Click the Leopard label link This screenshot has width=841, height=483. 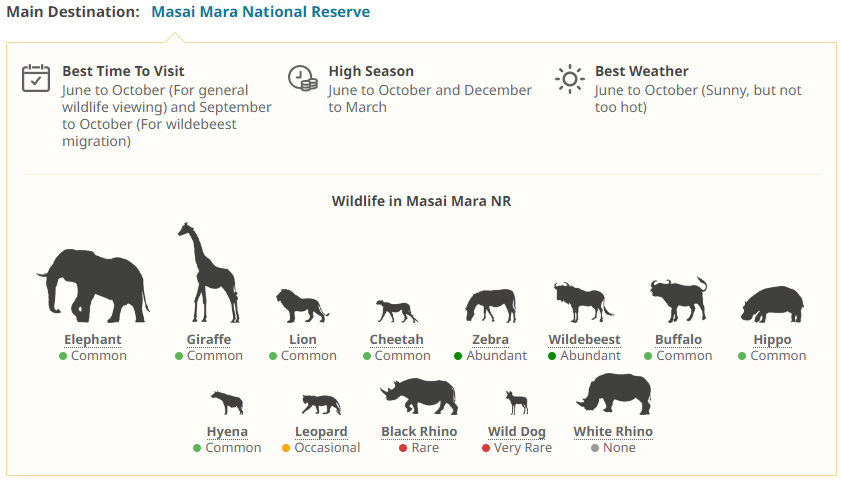[321, 432]
